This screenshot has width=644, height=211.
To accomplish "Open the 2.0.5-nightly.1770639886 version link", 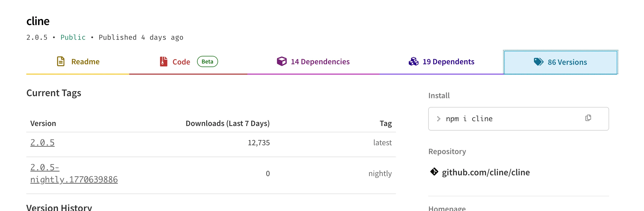I will point(74,174).
